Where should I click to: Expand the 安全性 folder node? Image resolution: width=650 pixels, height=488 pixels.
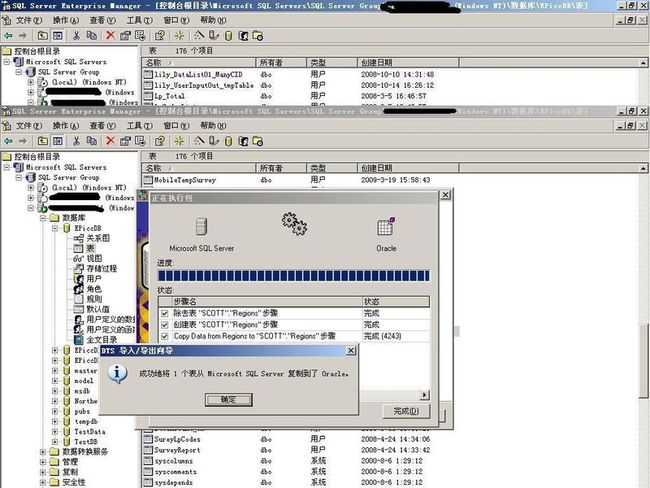tap(43, 483)
